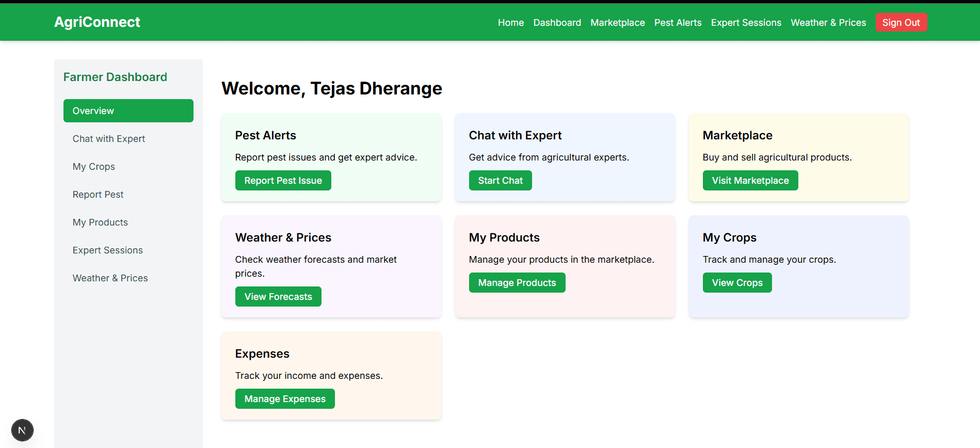Choose Weather & Prices in the sidebar
The width and height of the screenshot is (980, 448).
click(x=110, y=278)
